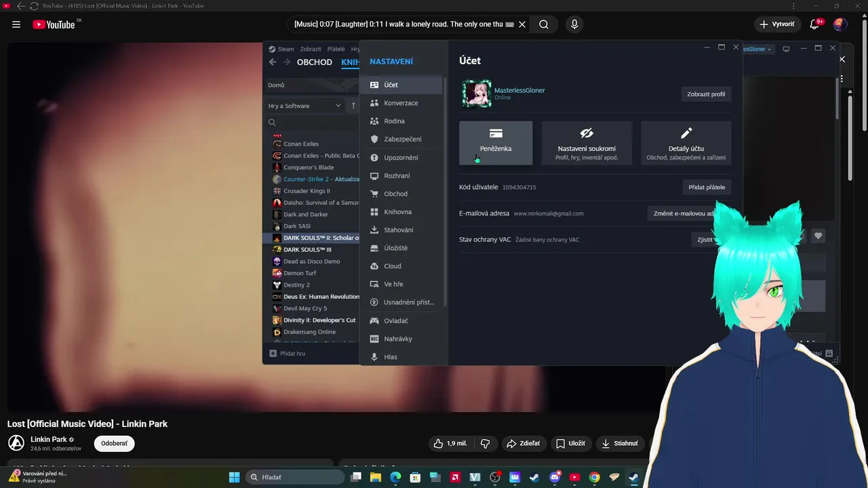Like the Linkin Park video
The image size is (868, 488).
pos(450,443)
